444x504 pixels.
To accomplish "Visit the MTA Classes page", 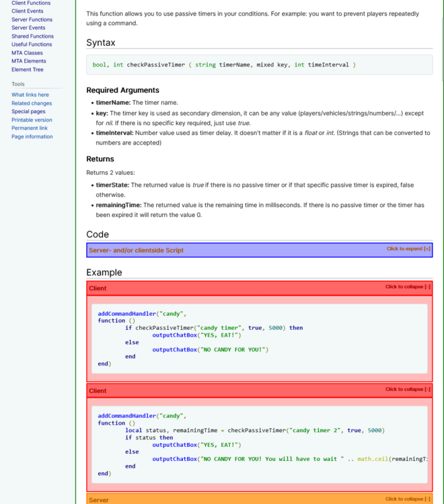I will 27,52.
